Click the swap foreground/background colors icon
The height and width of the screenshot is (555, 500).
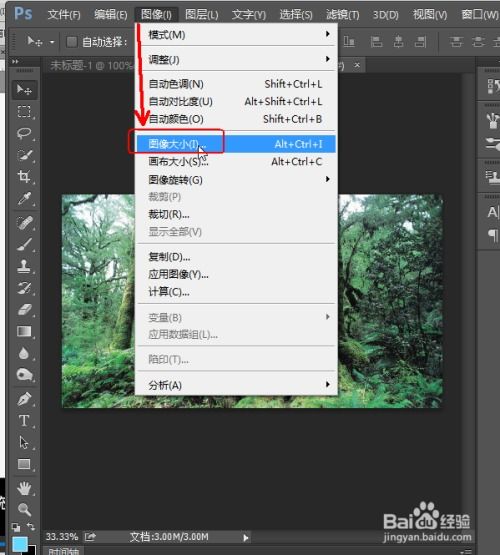[31, 527]
